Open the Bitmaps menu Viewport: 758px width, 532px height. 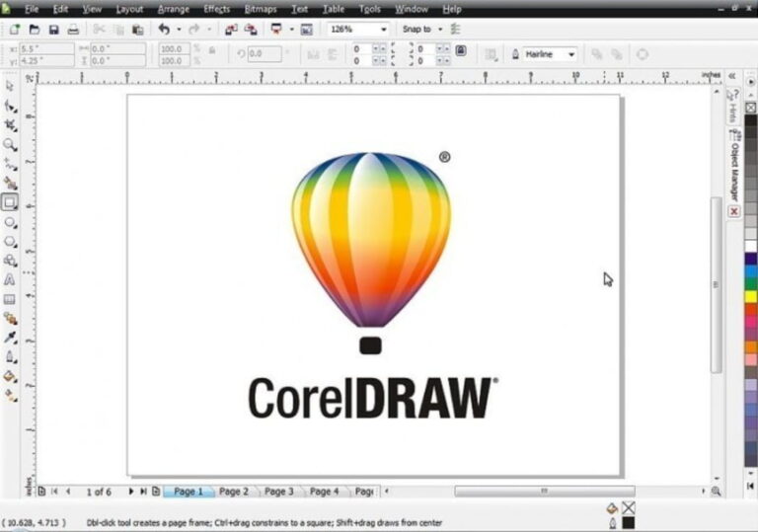point(261,9)
